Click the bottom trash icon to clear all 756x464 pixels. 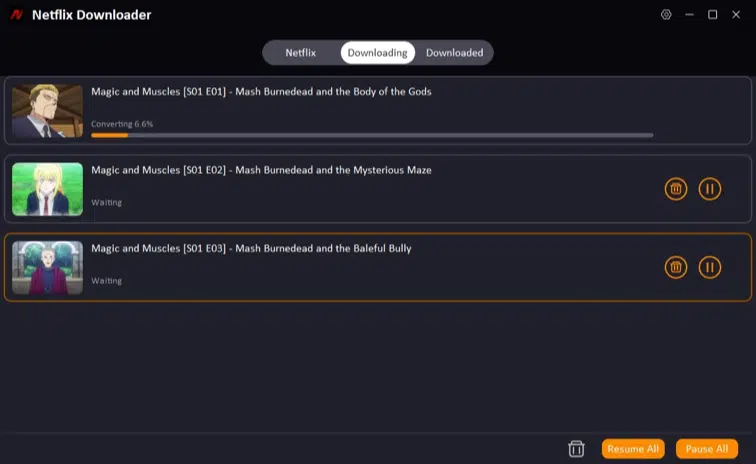(x=576, y=449)
